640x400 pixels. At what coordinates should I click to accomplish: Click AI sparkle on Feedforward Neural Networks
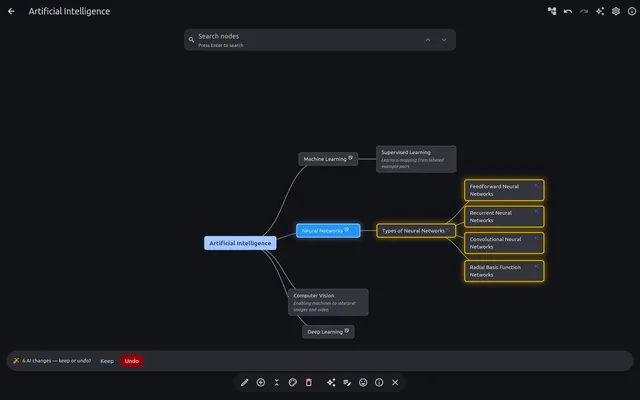pyautogui.click(x=536, y=185)
